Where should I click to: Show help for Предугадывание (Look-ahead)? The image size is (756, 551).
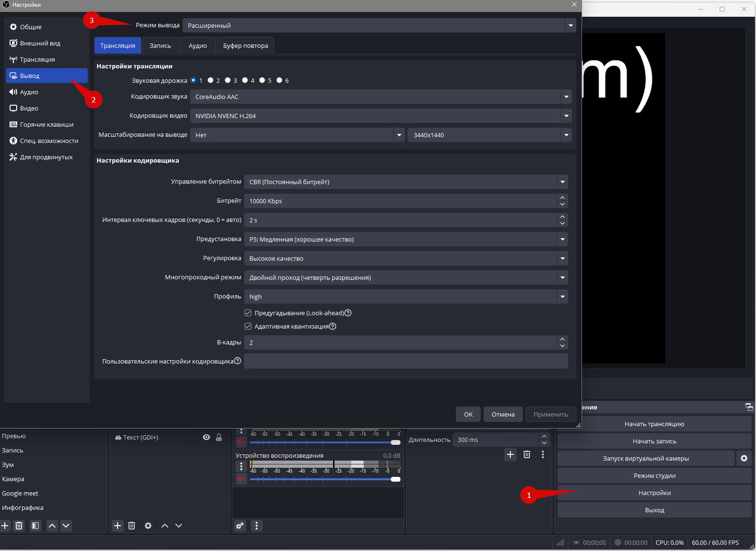tap(348, 313)
